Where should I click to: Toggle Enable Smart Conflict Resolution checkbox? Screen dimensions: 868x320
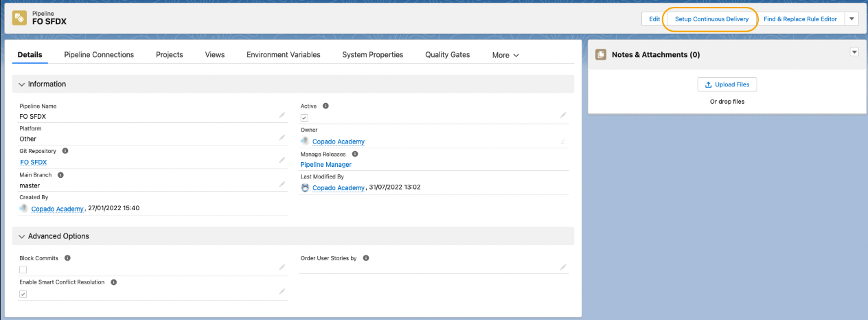(x=23, y=294)
